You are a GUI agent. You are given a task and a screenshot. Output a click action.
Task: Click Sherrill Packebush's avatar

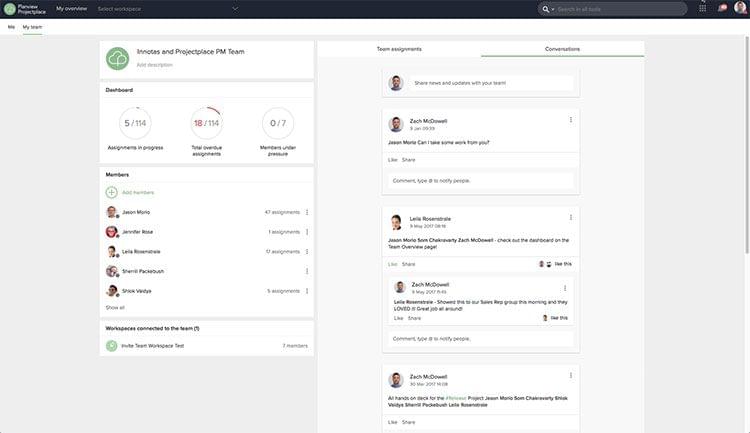point(111,271)
